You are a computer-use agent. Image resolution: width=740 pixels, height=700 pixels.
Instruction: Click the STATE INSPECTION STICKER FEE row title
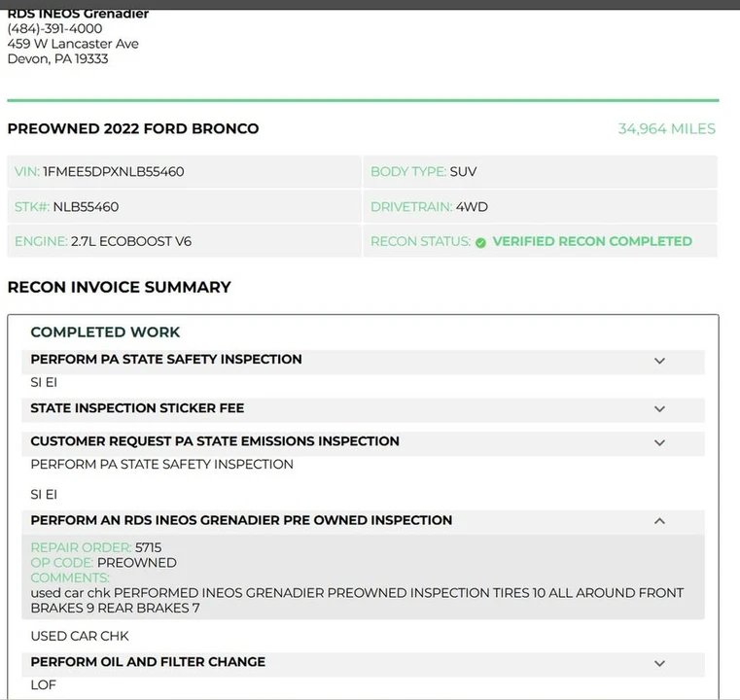coord(137,408)
